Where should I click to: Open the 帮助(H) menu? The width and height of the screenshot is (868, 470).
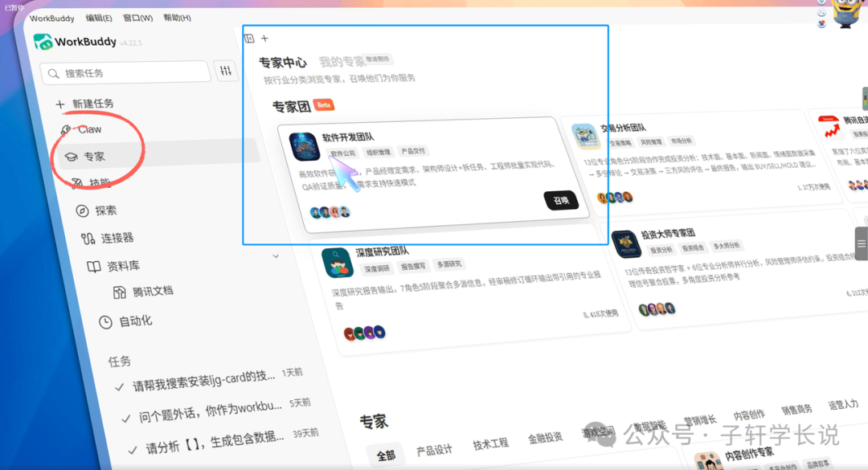click(177, 18)
